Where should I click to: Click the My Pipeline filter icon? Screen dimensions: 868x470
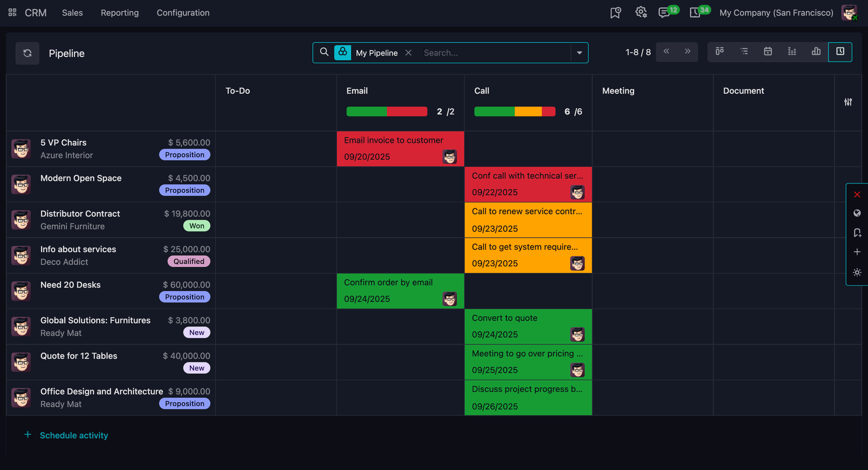(343, 52)
